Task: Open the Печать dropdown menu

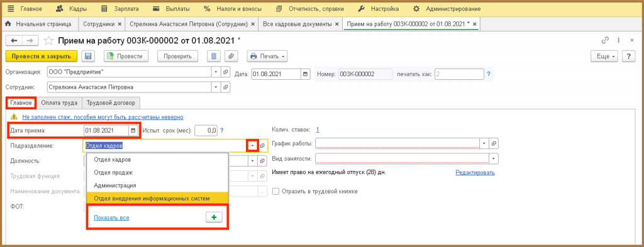Action: pyautogui.click(x=267, y=56)
